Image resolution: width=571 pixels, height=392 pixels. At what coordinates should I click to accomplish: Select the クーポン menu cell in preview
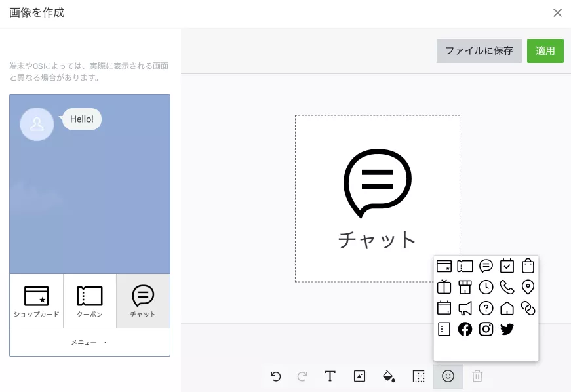(90, 301)
